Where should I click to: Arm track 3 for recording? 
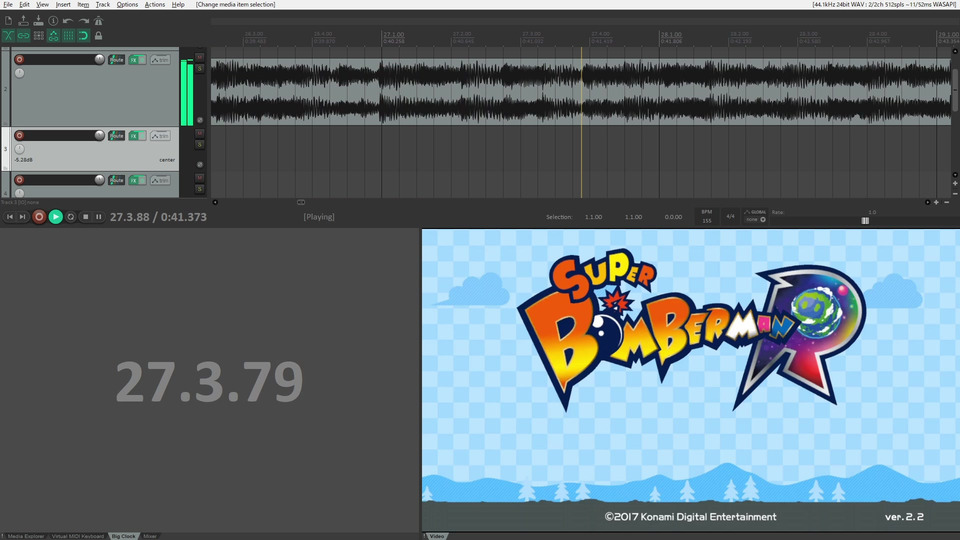(x=20, y=135)
